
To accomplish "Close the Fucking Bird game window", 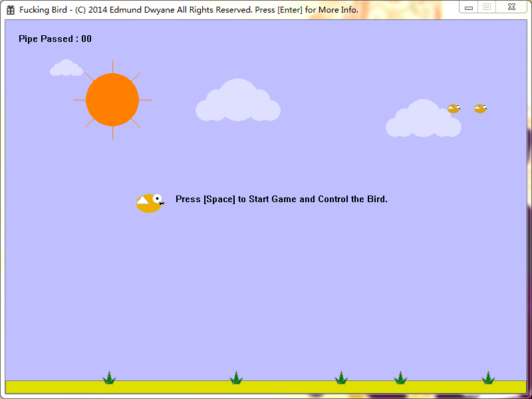I will (x=511, y=7).
